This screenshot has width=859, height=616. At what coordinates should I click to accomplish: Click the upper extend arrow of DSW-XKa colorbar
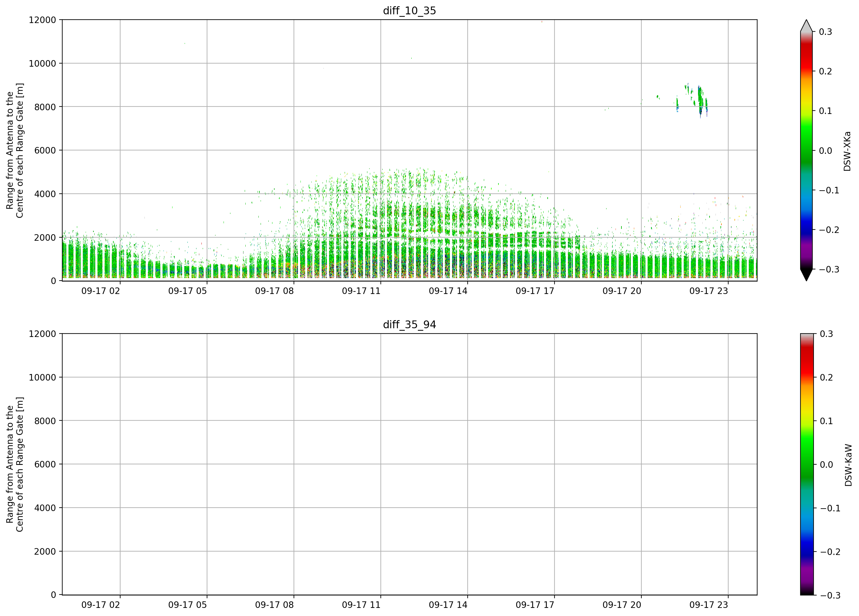click(806, 26)
